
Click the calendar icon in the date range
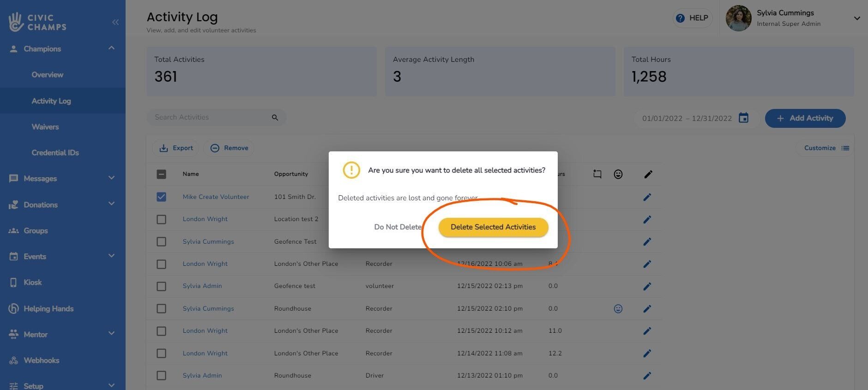click(743, 118)
